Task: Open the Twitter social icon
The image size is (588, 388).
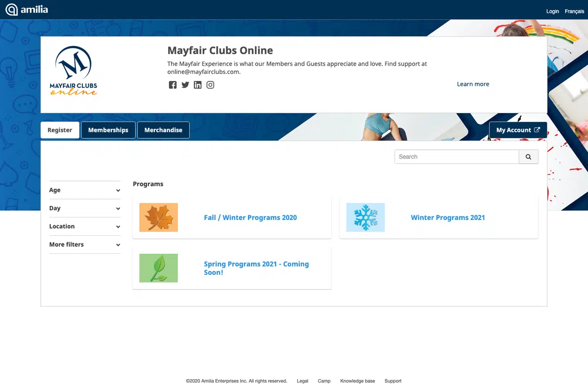Action: pos(185,85)
